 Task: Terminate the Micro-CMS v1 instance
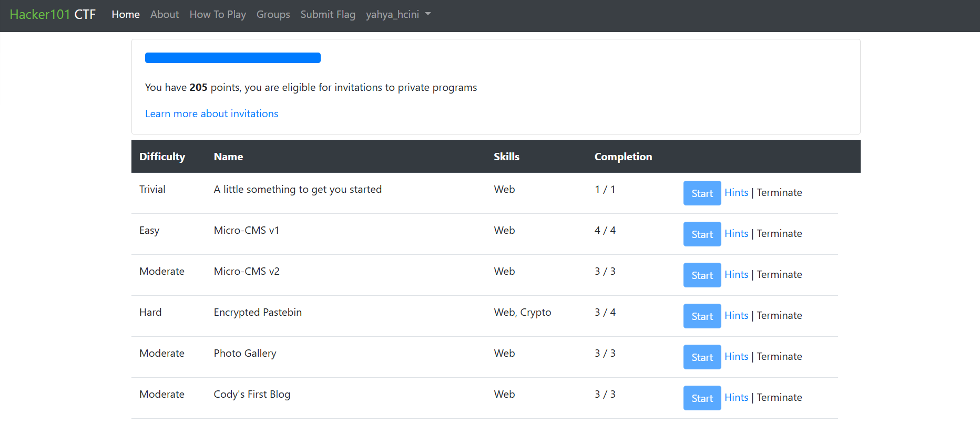coord(780,233)
